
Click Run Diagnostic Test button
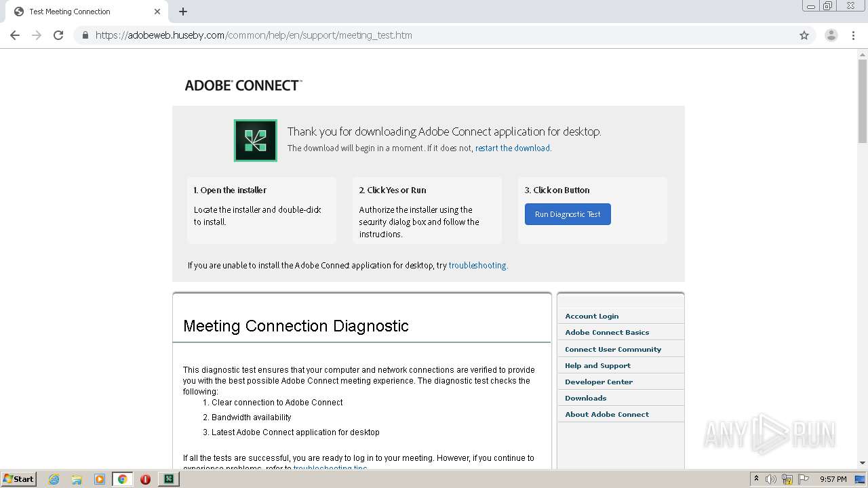568,214
